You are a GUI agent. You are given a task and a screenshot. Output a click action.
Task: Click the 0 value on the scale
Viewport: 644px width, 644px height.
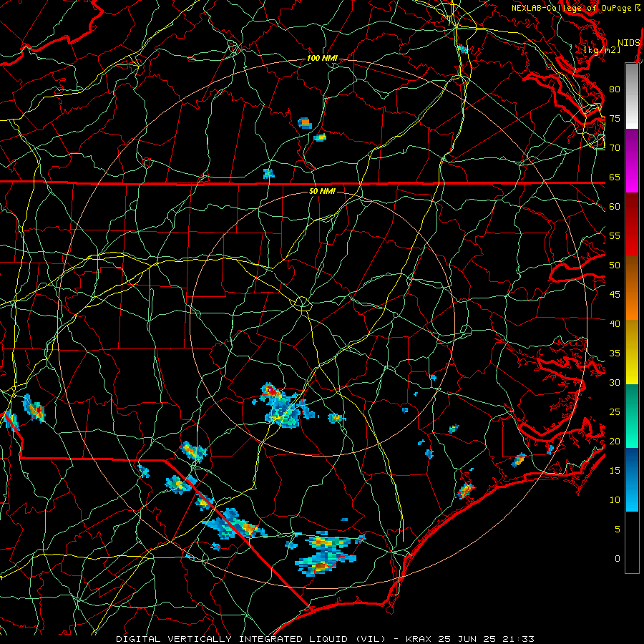618,559
